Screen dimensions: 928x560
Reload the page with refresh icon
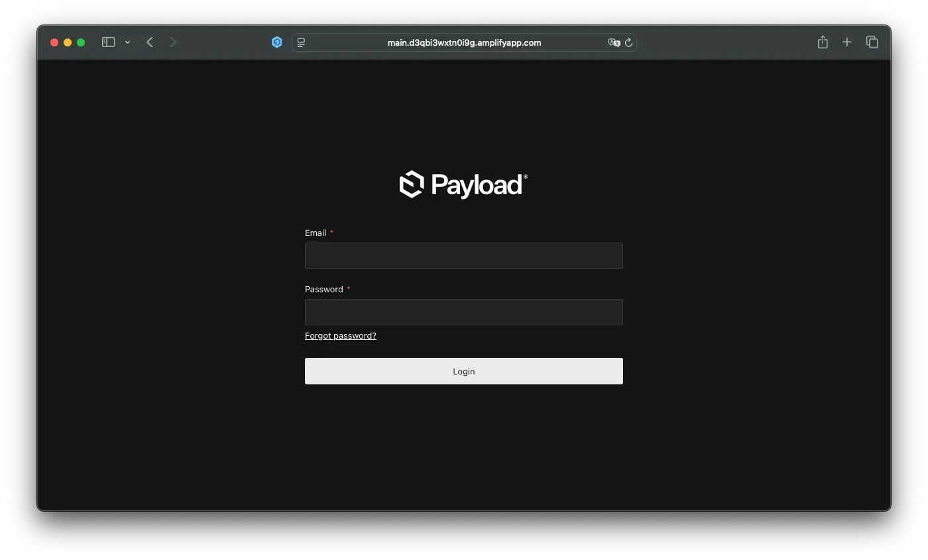pyautogui.click(x=629, y=42)
